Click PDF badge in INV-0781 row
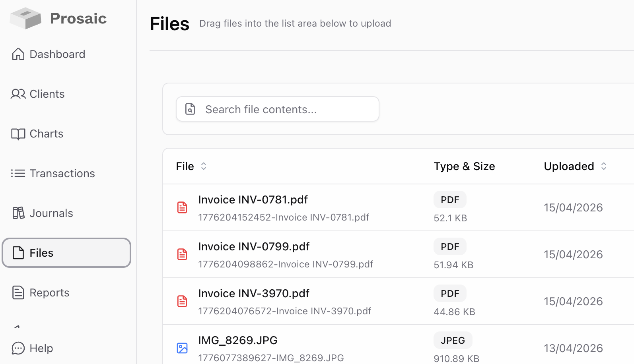This screenshot has width=634, height=364. click(x=450, y=199)
